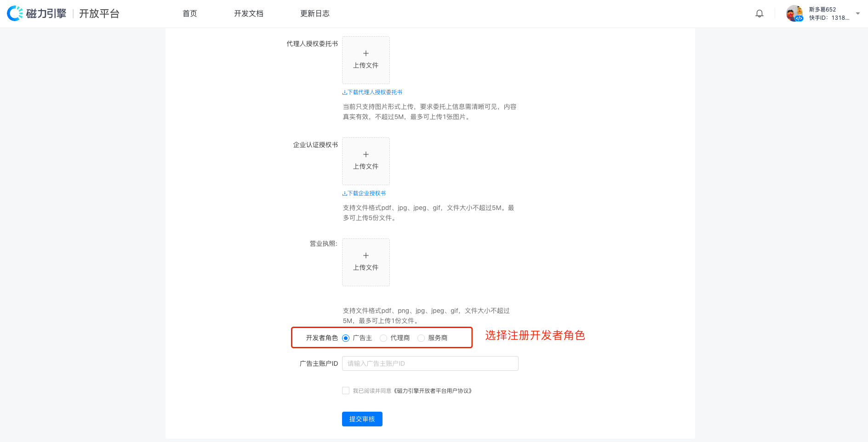Select the 服务商 developer role

click(x=421, y=338)
